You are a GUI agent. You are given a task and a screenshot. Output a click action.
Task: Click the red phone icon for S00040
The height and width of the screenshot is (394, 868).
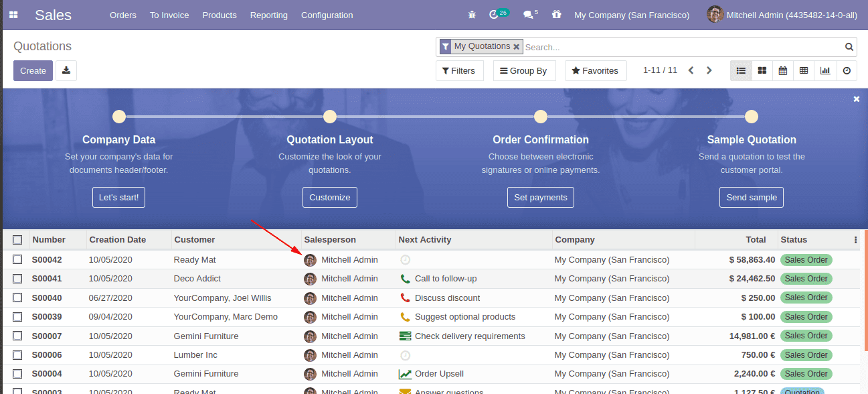point(405,298)
